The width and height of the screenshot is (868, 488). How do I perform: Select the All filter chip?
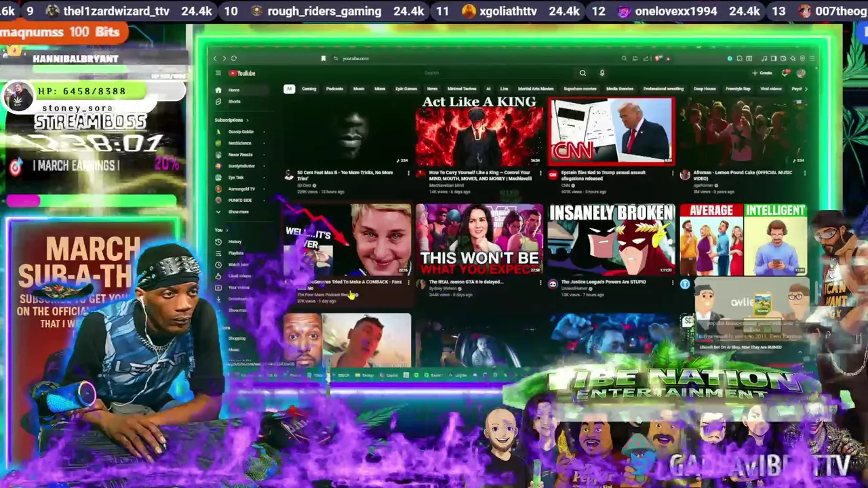point(289,89)
